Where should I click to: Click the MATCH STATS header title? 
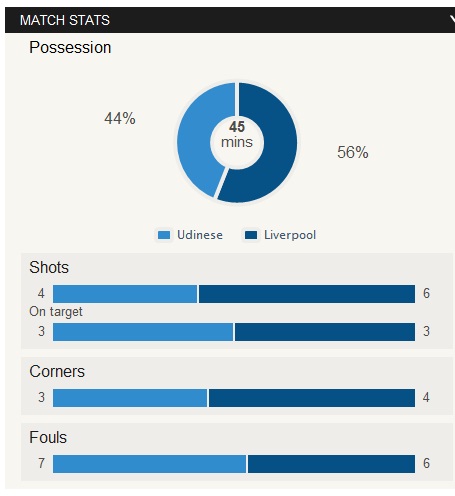pos(65,20)
